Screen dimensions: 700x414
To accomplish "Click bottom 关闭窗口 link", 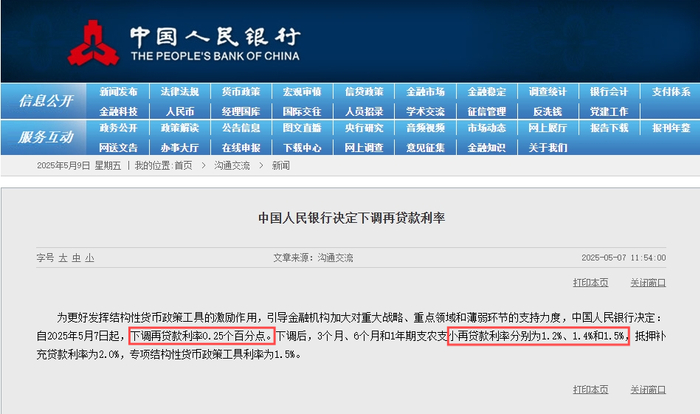I will (x=648, y=390).
